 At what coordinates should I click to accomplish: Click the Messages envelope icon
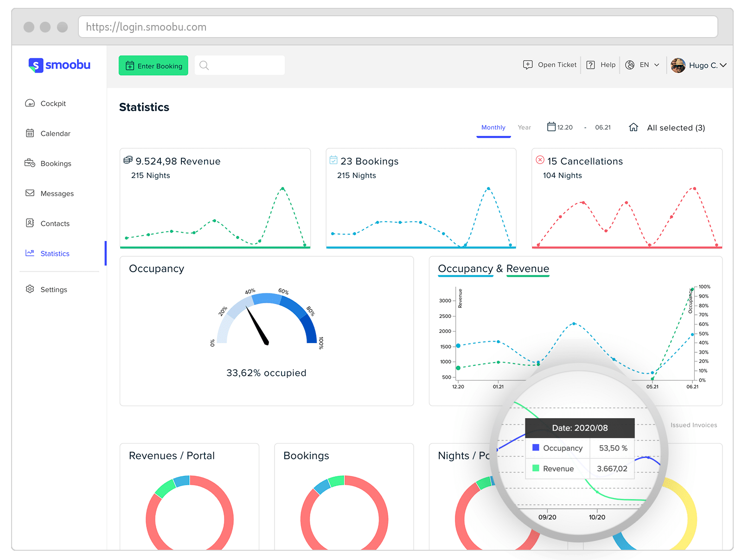(30, 193)
